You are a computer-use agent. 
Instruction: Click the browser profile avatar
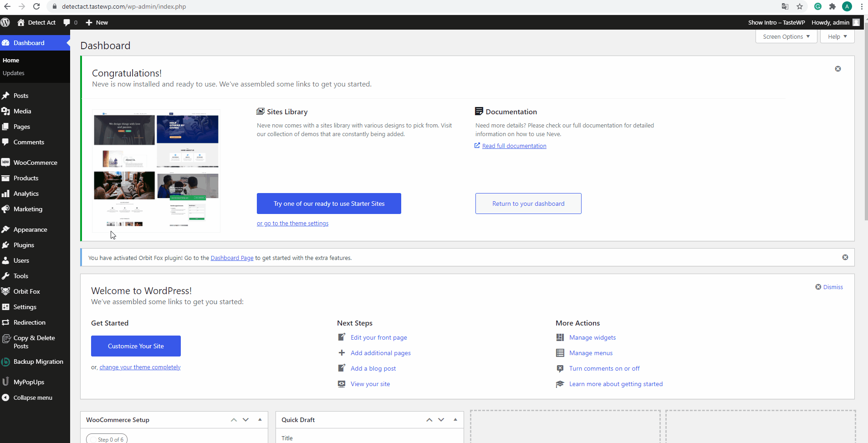coord(847,6)
